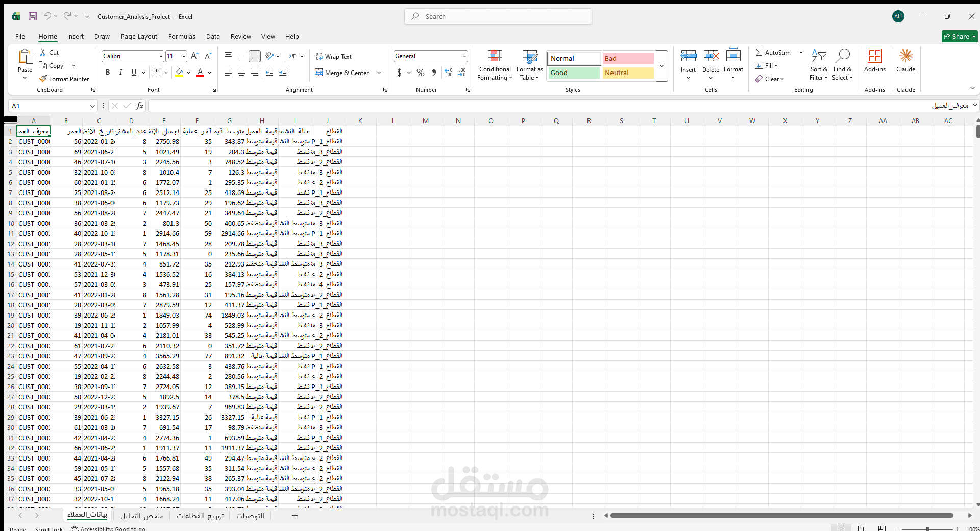The image size is (980, 531).
Task: Increase font size with the large A icon
Action: point(195,56)
